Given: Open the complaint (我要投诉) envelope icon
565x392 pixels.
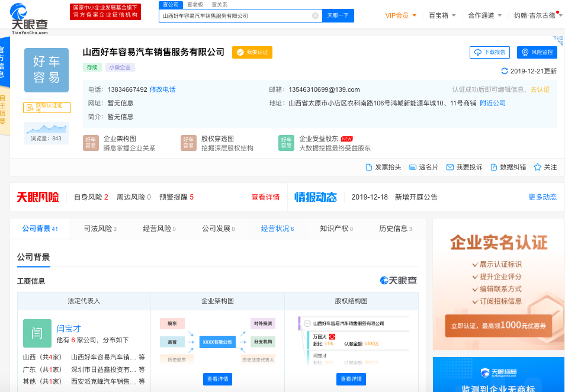Looking at the screenshot, I should pyautogui.click(x=450, y=168).
